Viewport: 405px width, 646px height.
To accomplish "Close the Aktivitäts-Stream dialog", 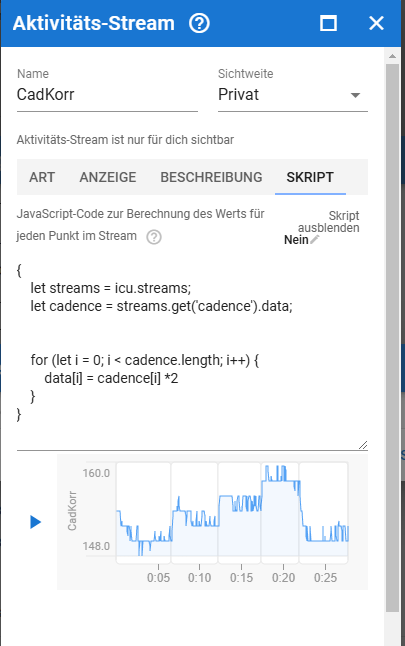I will [376, 23].
